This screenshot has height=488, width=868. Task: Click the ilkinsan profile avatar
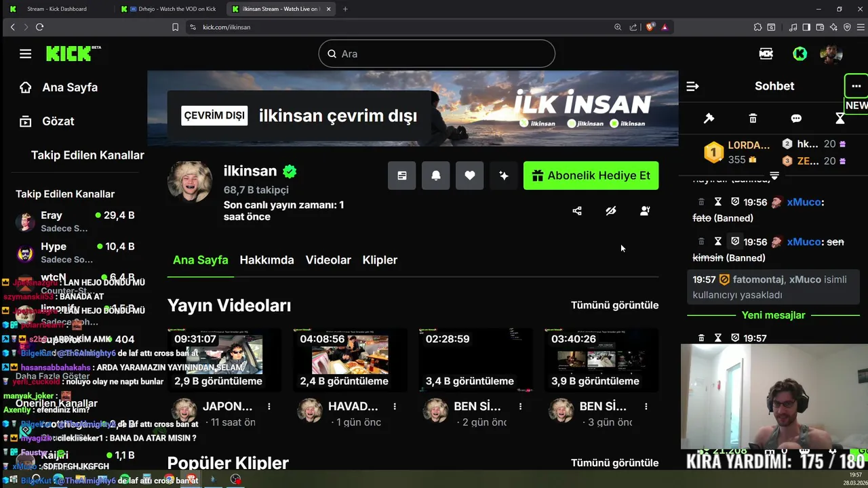coord(190,182)
